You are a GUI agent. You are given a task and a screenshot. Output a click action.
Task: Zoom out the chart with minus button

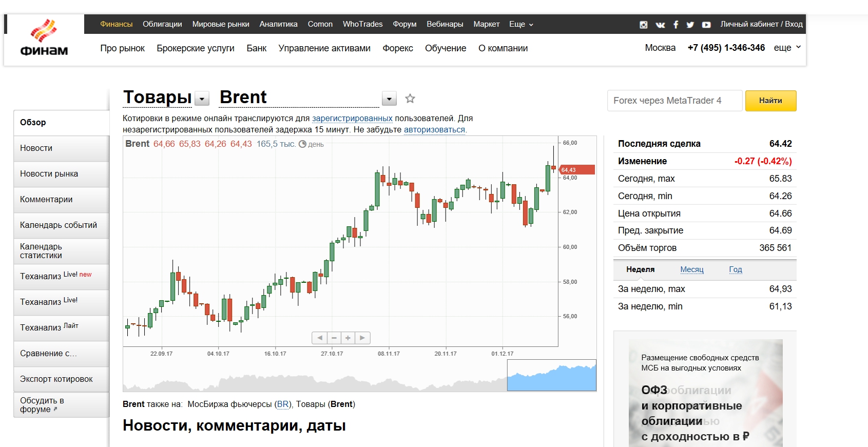pyautogui.click(x=334, y=338)
